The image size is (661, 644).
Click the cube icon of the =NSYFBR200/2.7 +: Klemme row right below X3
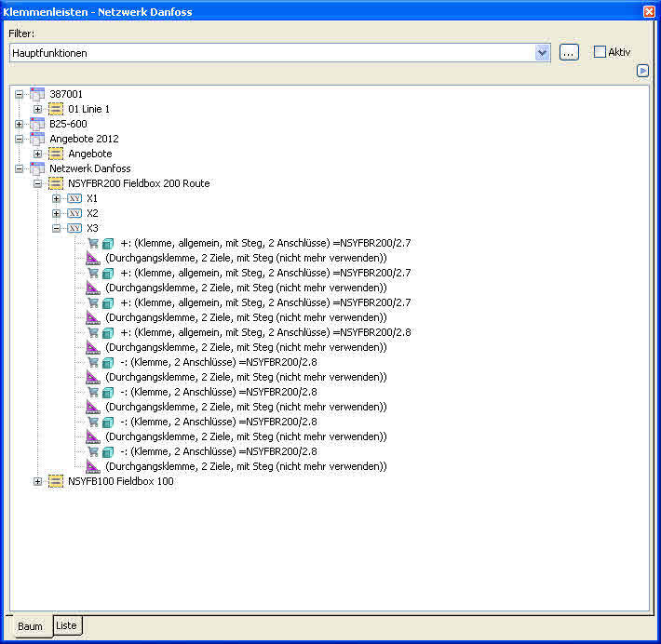click(x=108, y=244)
